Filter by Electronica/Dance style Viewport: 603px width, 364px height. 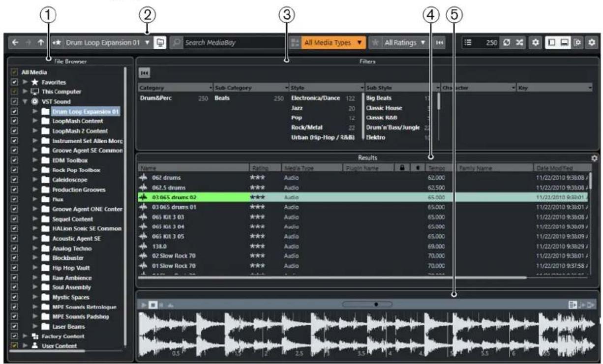click(x=315, y=98)
